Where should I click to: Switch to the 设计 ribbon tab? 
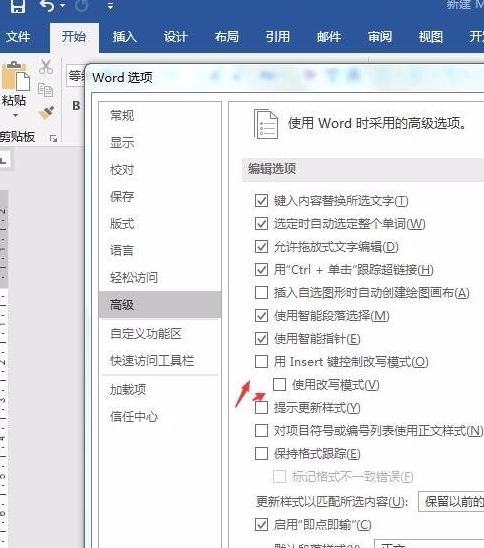(x=176, y=37)
